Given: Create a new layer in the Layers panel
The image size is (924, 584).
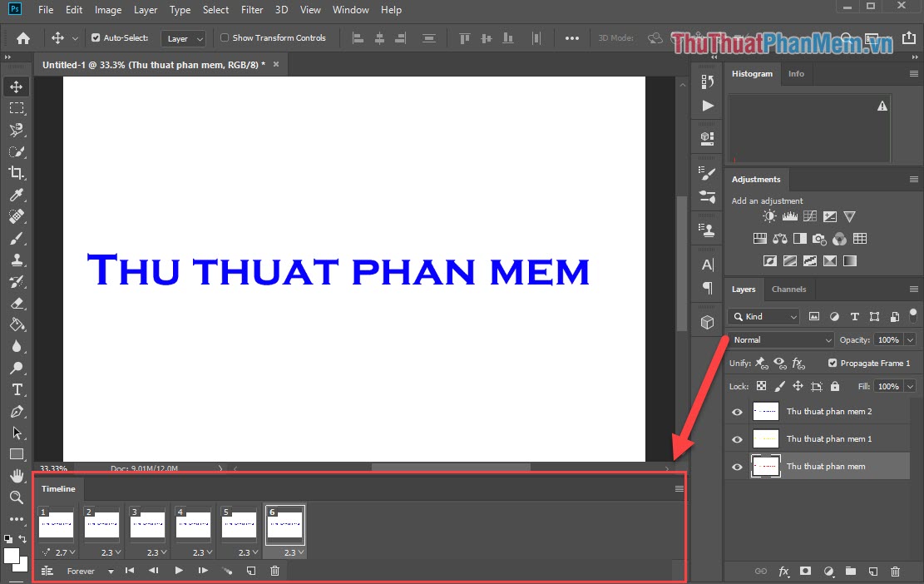Looking at the screenshot, I should (873, 572).
